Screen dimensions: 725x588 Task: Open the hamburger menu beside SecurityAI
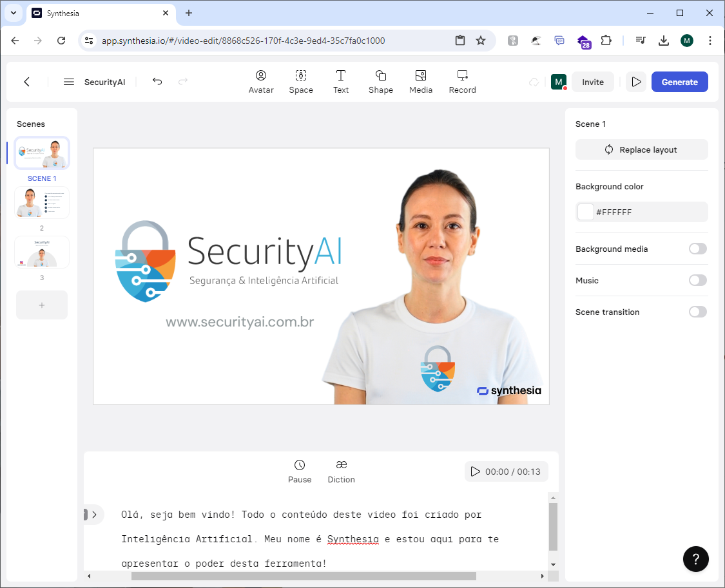click(68, 82)
